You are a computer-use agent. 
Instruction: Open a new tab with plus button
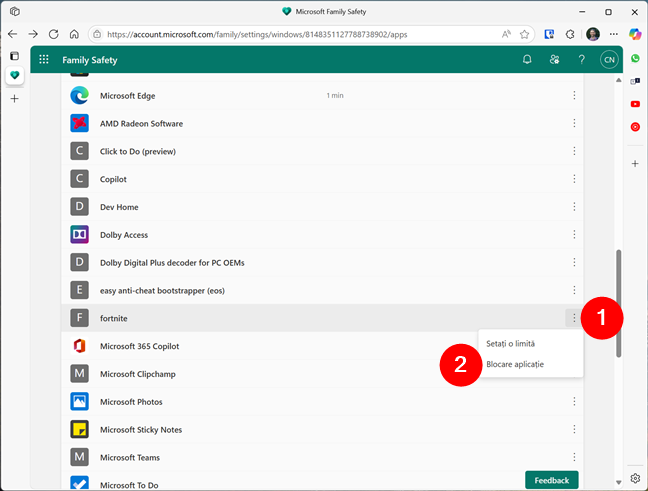point(14,98)
